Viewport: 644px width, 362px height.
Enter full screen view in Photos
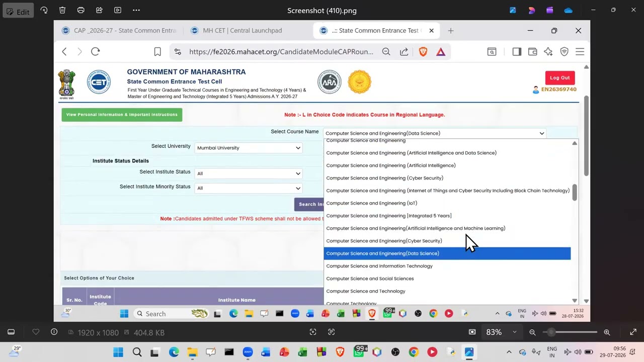pos(633,332)
